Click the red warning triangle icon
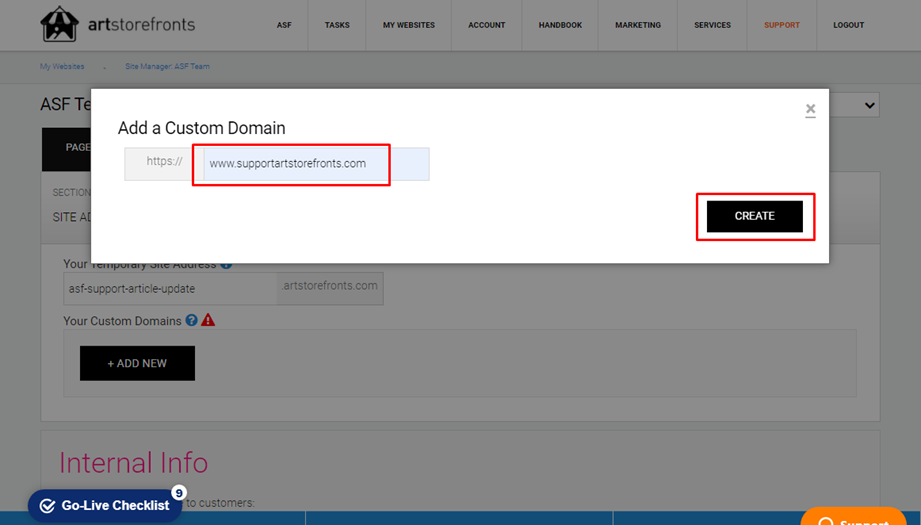The height and width of the screenshot is (525, 921). tap(208, 320)
